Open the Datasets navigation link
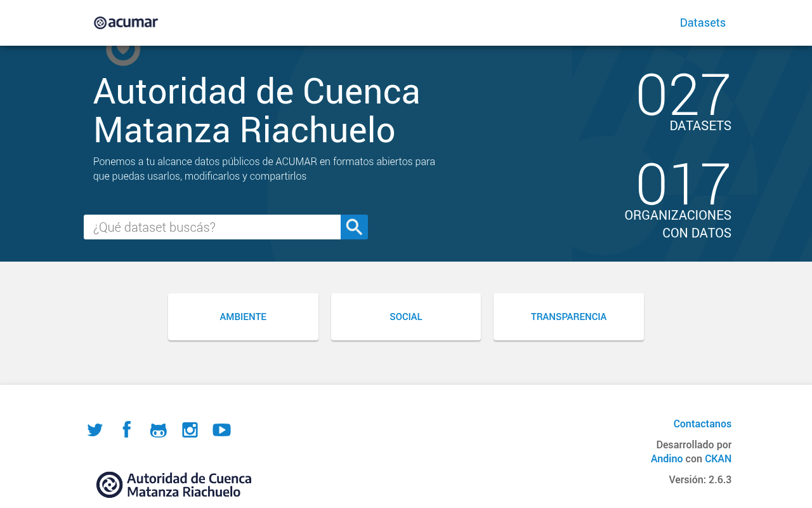Image resolution: width=812 pixels, height=508 pixels. point(702,23)
